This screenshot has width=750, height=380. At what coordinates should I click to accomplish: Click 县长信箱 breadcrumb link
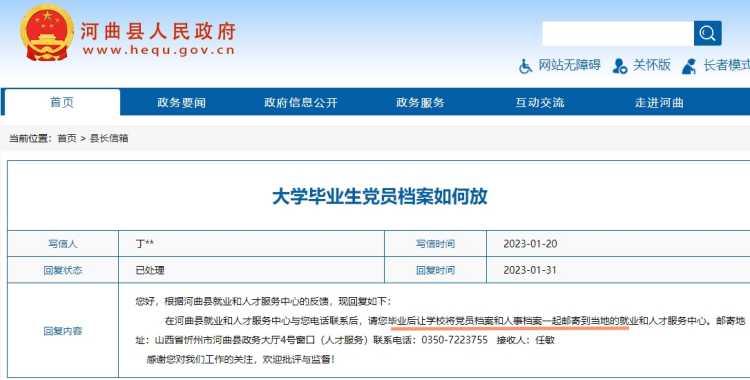point(109,138)
